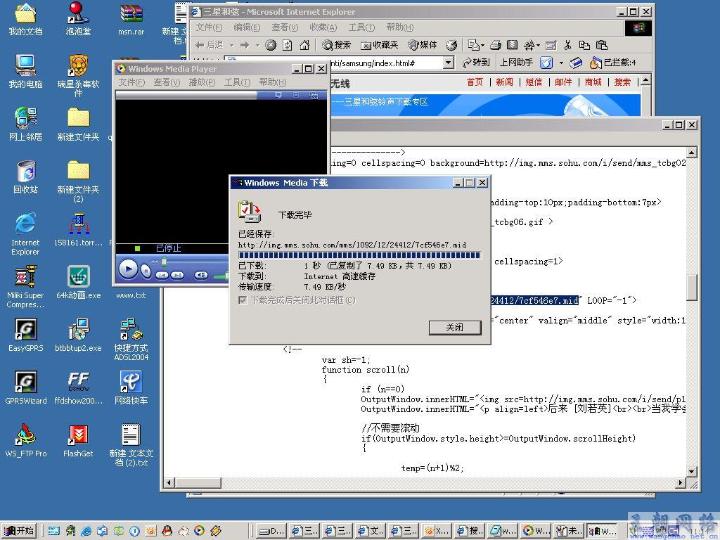This screenshot has width=720, height=540.
Task: Select the 64k动画.exe desktop icon
Action: tap(78, 282)
